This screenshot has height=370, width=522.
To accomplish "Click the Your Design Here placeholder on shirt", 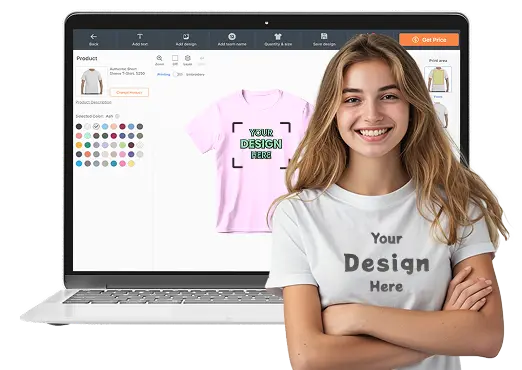I will pyautogui.click(x=261, y=144).
